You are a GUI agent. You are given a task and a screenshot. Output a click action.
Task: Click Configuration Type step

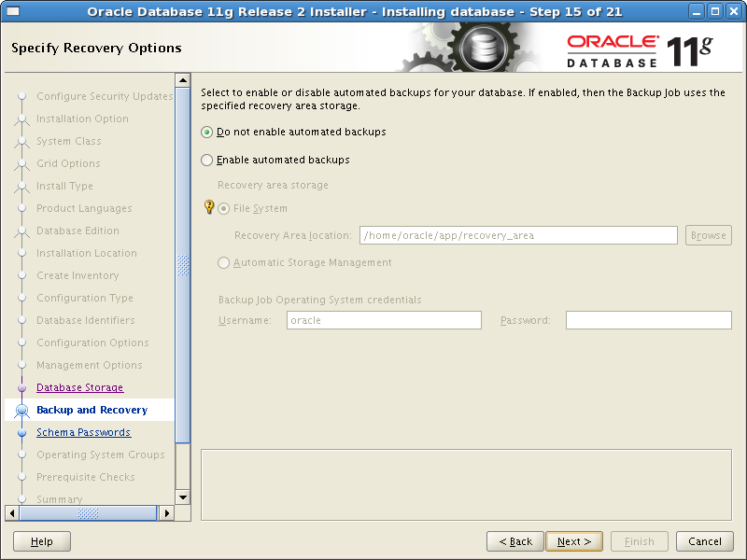(x=85, y=298)
